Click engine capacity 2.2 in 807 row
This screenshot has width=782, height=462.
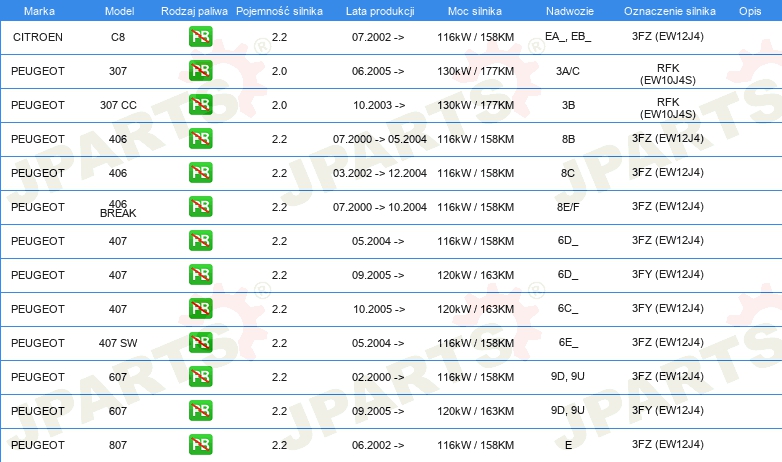279,445
